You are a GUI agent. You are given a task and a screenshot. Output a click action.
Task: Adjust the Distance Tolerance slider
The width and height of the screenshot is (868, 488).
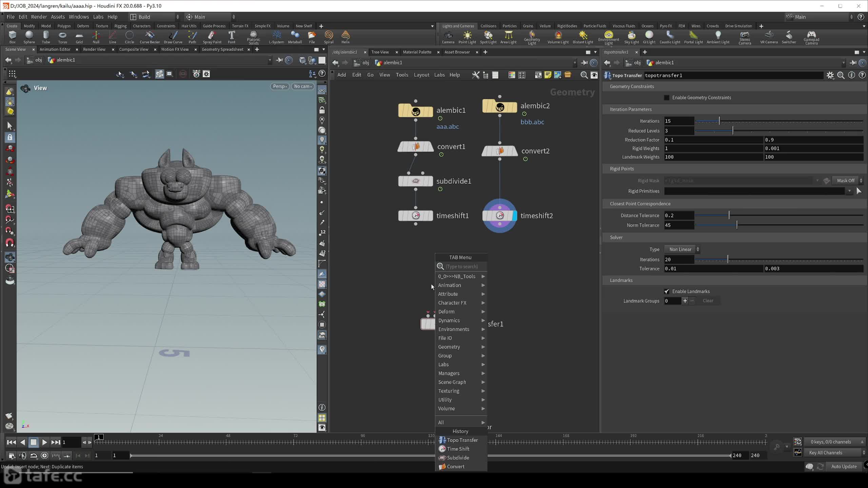[x=779, y=216]
